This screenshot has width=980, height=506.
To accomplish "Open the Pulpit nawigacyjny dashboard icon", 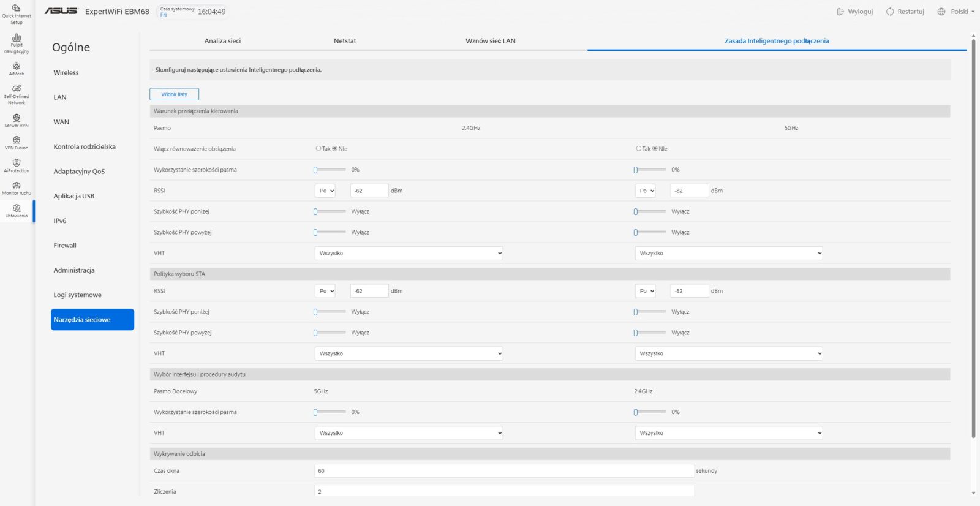I will pos(17,38).
